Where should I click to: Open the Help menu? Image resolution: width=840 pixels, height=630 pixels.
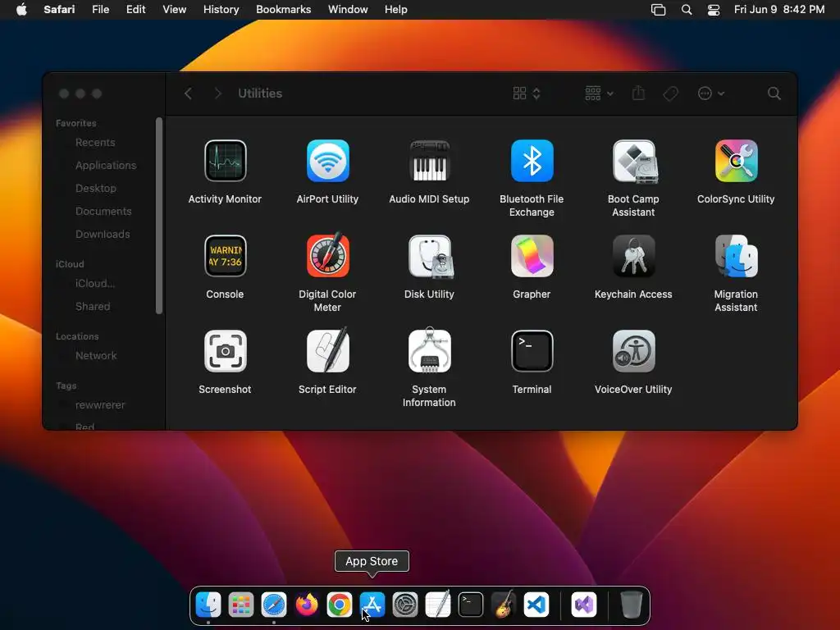click(x=396, y=10)
